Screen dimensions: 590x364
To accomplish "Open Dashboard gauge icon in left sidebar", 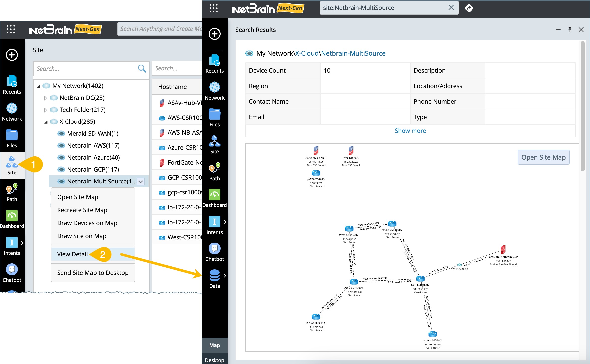I will pyautogui.click(x=12, y=216).
